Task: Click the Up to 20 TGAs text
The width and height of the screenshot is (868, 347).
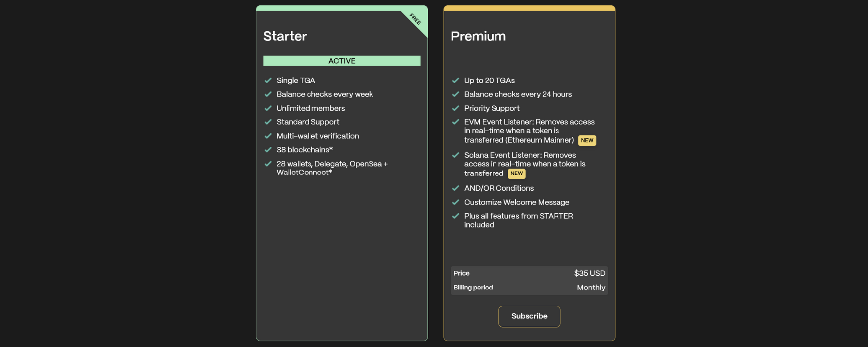Action: click(x=490, y=80)
